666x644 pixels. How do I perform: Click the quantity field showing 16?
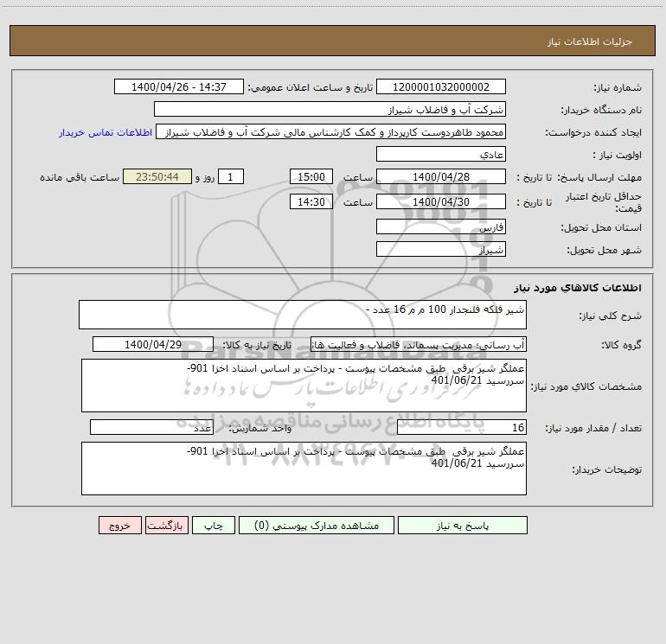[x=462, y=428]
